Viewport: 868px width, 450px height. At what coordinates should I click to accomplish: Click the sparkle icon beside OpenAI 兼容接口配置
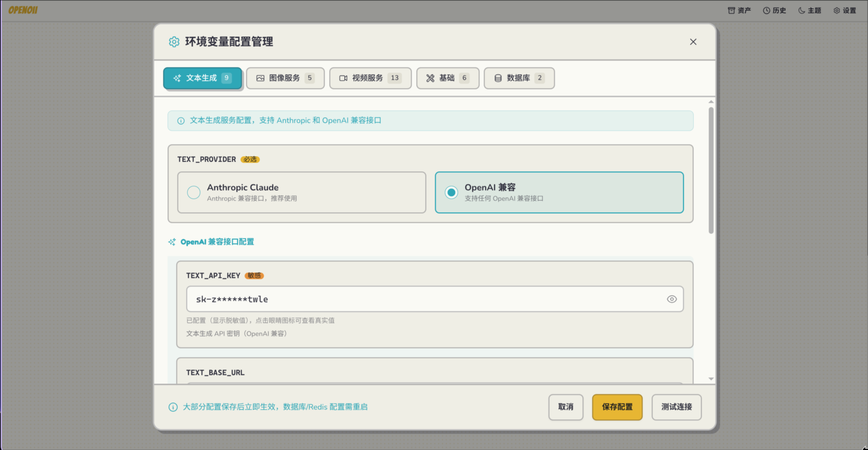(172, 242)
